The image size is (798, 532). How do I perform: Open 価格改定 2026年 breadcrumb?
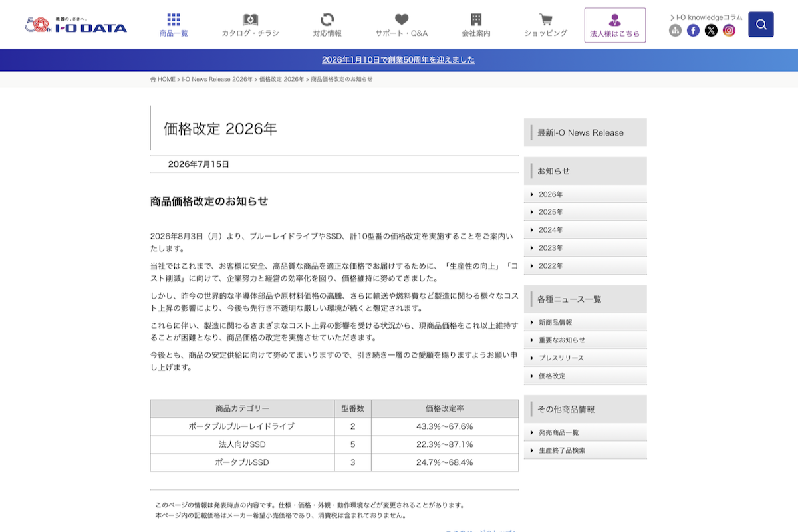281,79
